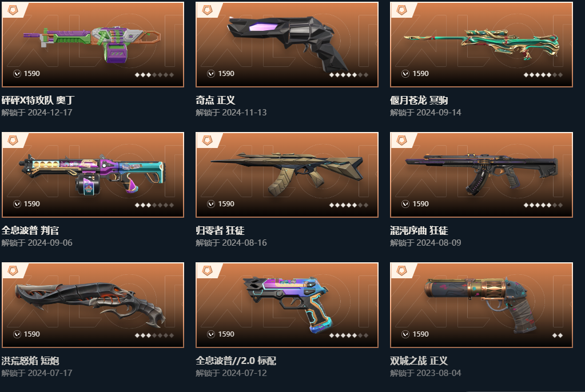585x392 pixels.
Task: Click the two level diamonds on the 双城之战 正义 card
Action: [558, 335]
